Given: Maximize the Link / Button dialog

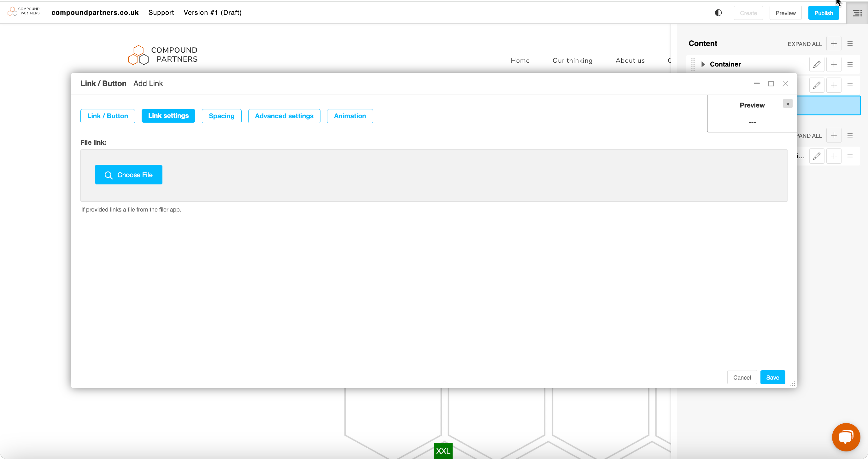Looking at the screenshot, I should coord(771,84).
